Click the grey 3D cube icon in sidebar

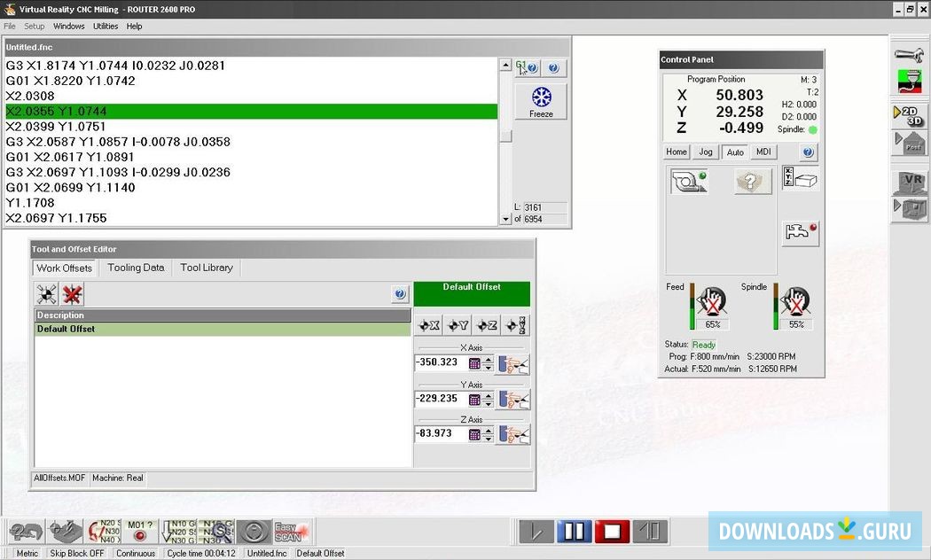tap(909, 210)
